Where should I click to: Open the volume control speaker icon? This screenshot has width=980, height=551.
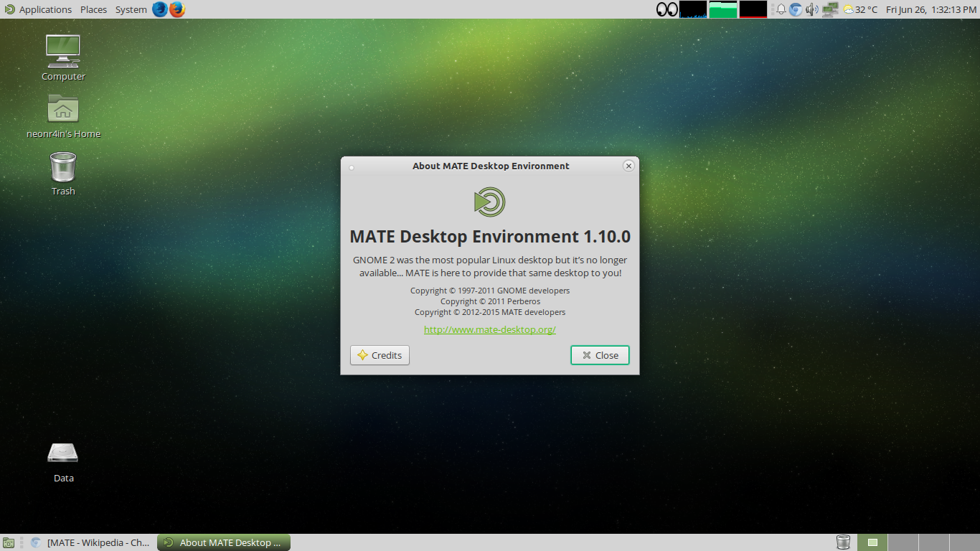pos(812,9)
